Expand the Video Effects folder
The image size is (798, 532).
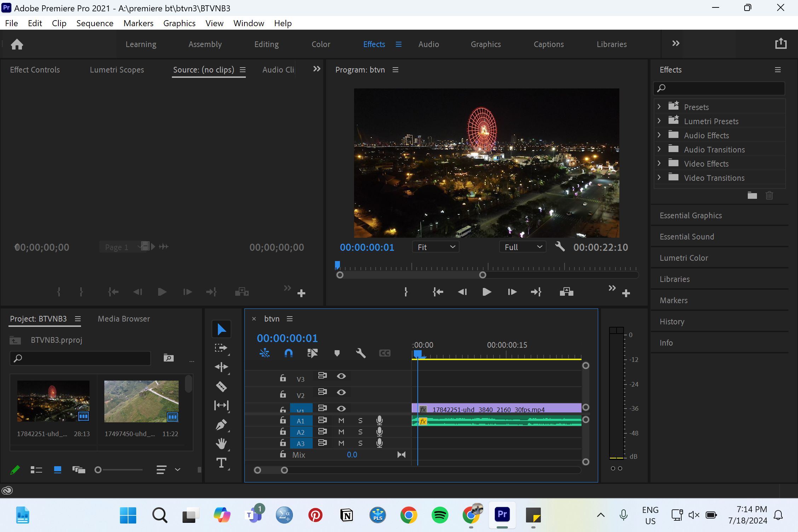659,163
